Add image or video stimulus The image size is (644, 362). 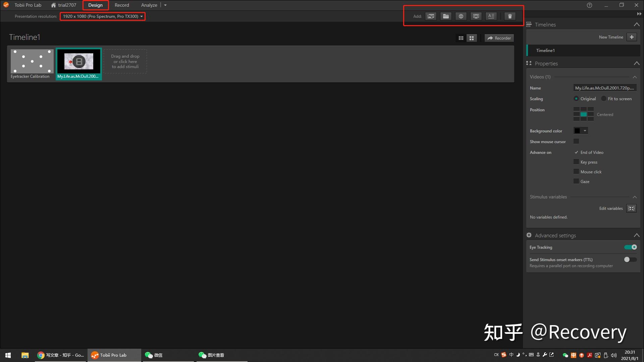pyautogui.click(x=431, y=16)
